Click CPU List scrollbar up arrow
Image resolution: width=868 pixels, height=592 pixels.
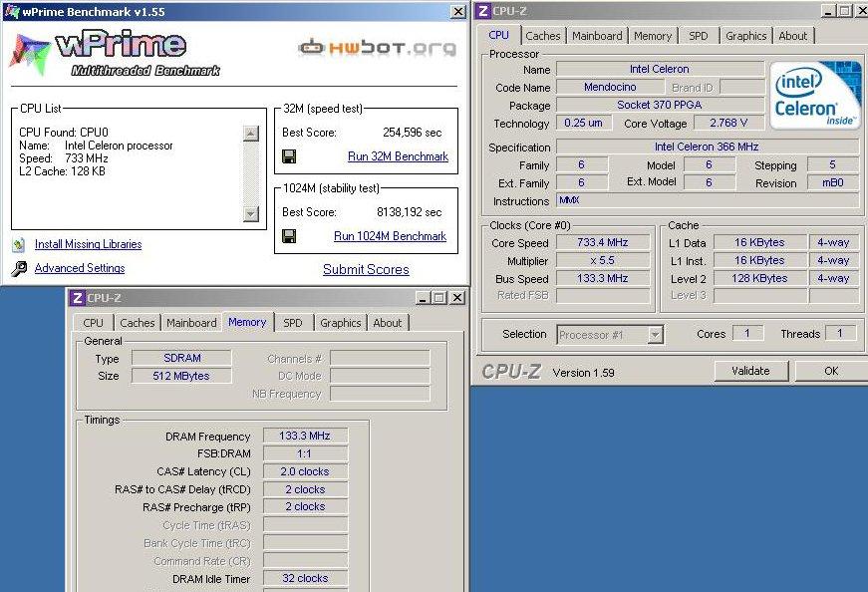[x=251, y=134]
